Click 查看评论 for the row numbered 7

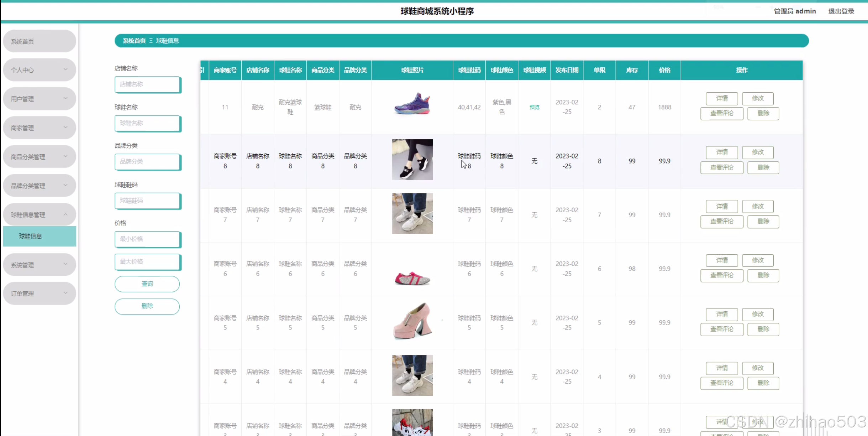[x=722, y=222]
